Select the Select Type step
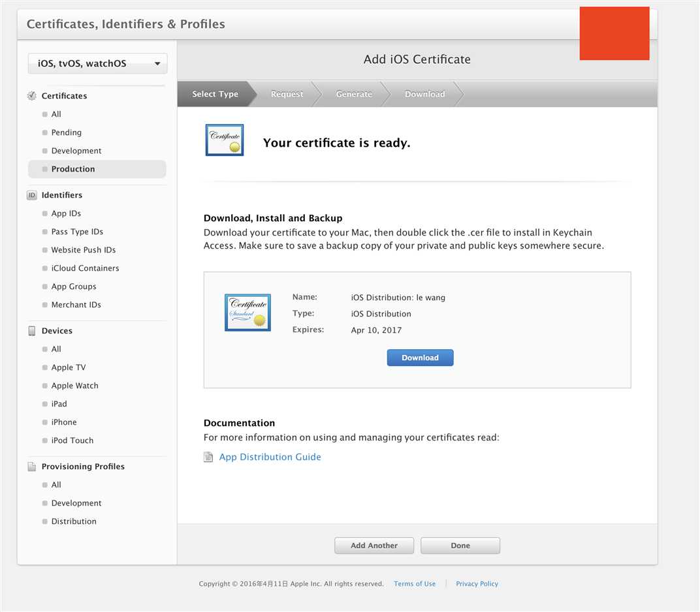 click(x=215, y=94)
